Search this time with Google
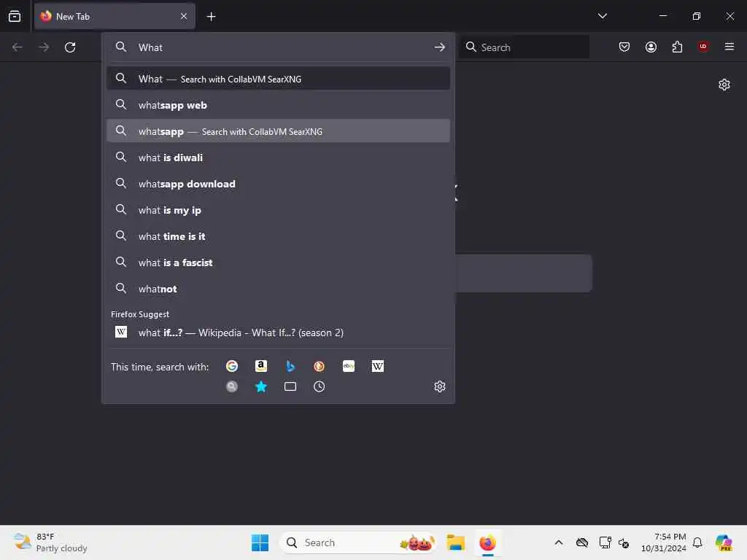Image resolution: width=747 pixels, height=560 pixels. [232, 366]
